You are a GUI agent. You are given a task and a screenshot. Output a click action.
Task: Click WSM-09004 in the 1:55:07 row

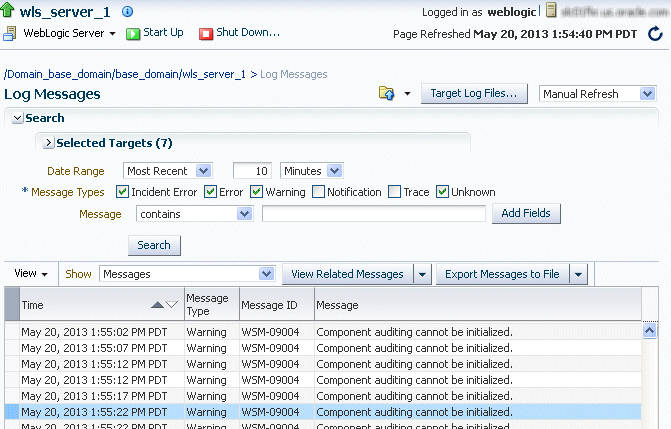270,348
